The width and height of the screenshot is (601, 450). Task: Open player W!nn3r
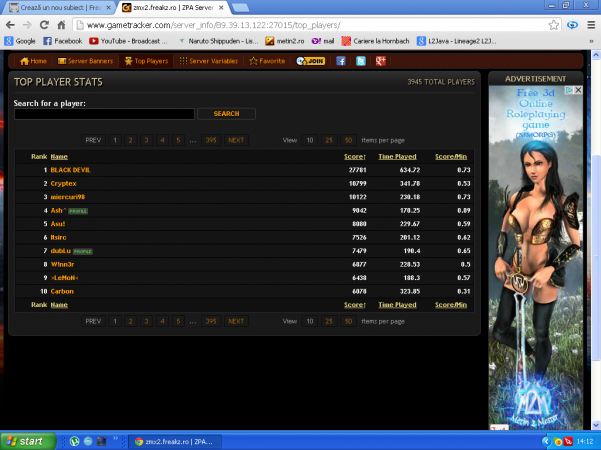click(x=62, y=264)
